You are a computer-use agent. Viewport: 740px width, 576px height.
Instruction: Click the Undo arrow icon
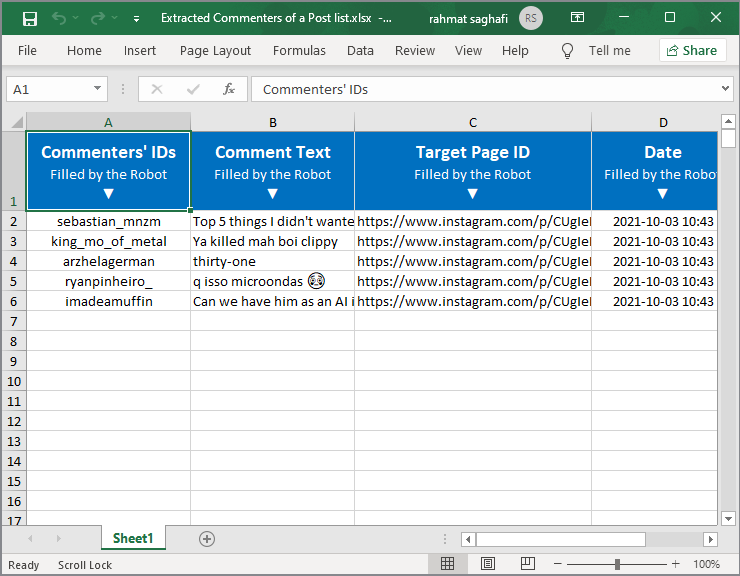click(59, 18)
